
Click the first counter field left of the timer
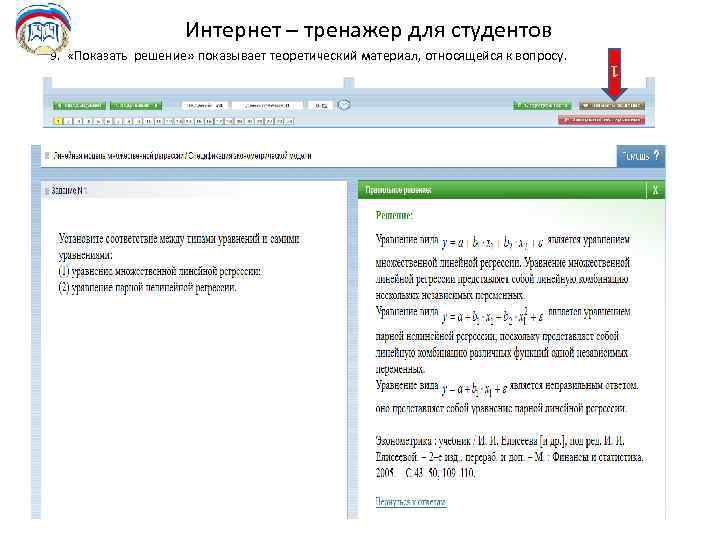pyautogui.click(x=205, y=106)
